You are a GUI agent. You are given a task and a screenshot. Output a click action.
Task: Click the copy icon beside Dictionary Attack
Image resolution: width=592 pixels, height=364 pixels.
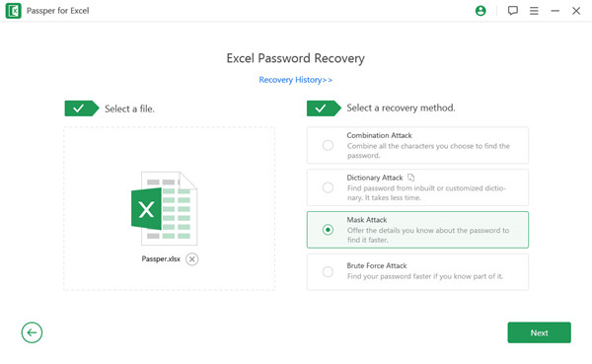(x=410, y=178)
